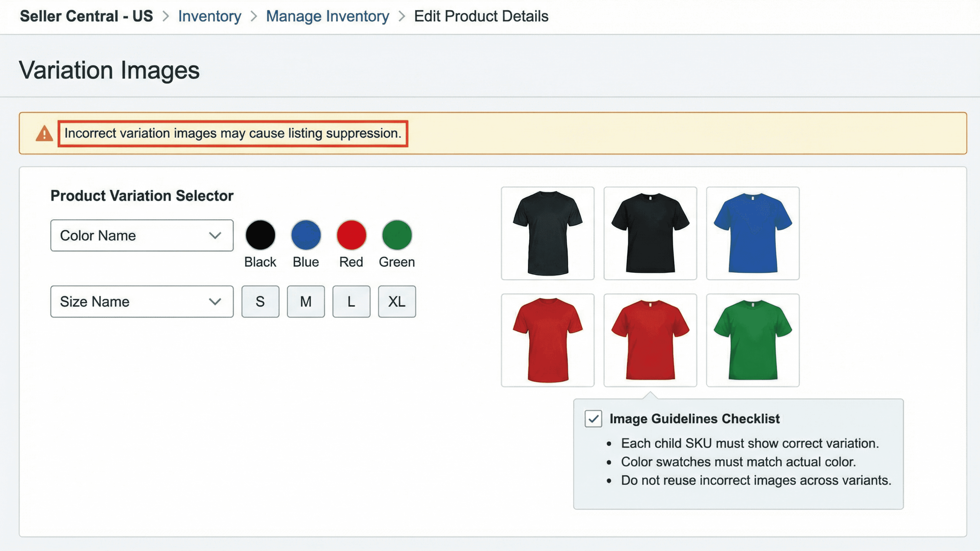Image resolution: width=980 pixels, height=551 pixels.
Task: Click Edit Product Details breadcrumb item
Action: (x=481, y=16)
